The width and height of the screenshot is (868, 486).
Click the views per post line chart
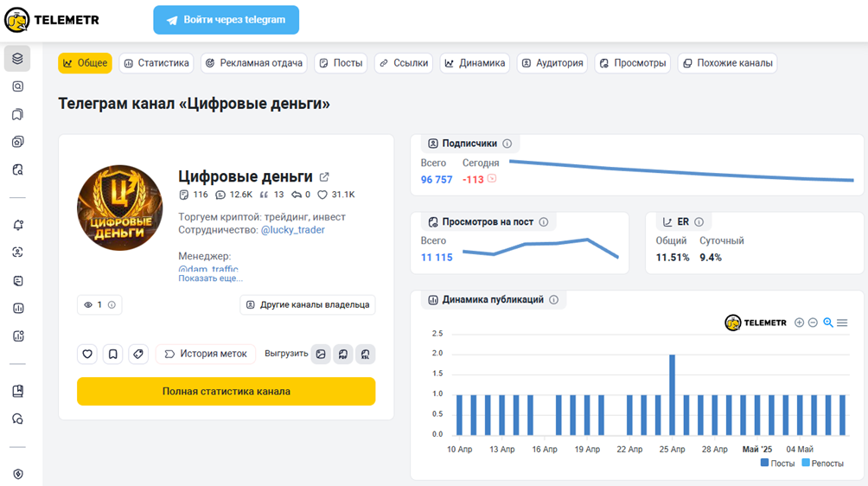tap(540, 248)
